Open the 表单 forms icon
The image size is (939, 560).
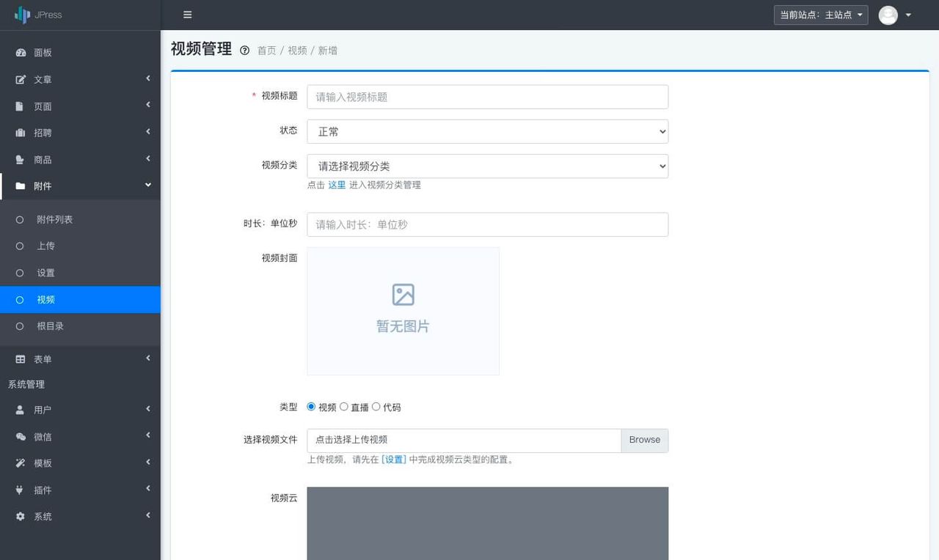20,359
